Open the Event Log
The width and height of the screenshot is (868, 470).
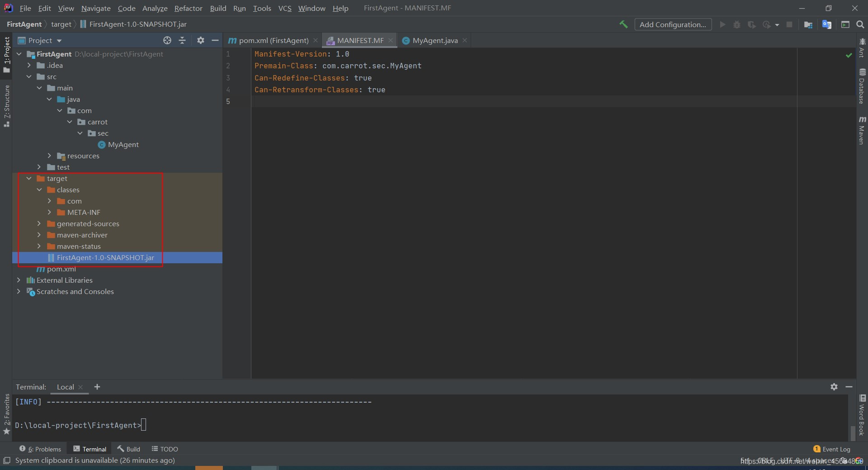pyautogui.click(x=832, y=449)
